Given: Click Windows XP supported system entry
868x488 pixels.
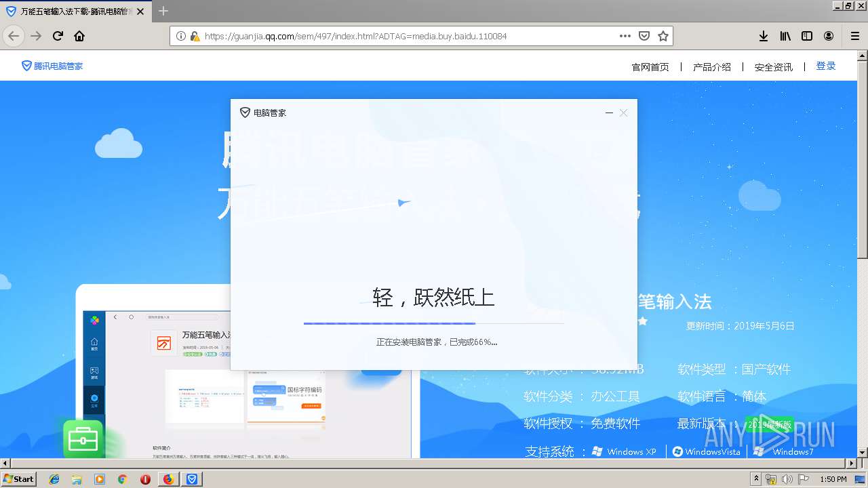Looking at the screenshot, I should coord(624,451).
